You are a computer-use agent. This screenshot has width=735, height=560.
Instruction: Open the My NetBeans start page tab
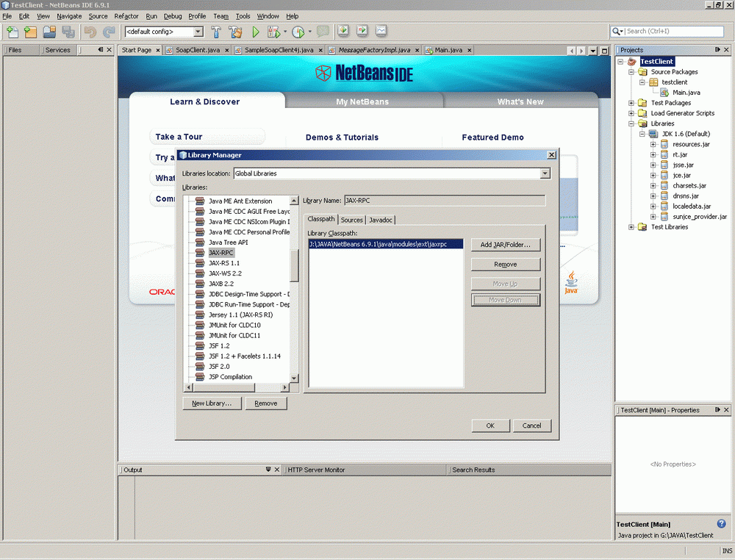(x=362, y=101)
